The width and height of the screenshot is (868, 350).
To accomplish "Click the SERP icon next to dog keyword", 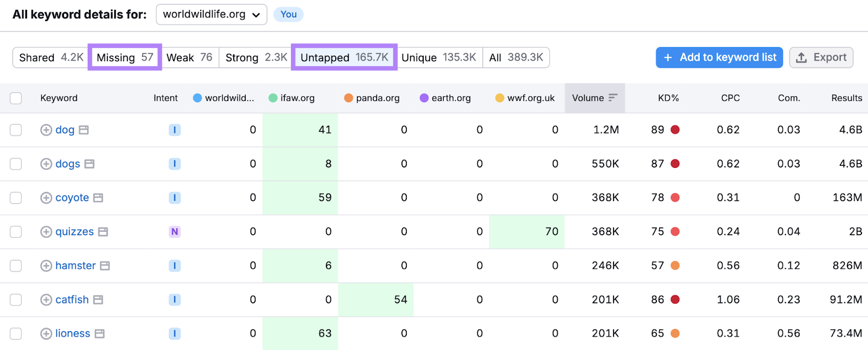I will (x=84, y=130).
